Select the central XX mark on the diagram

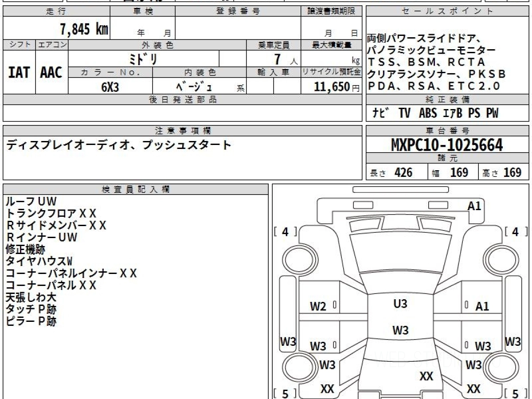[x=426, y=376]
